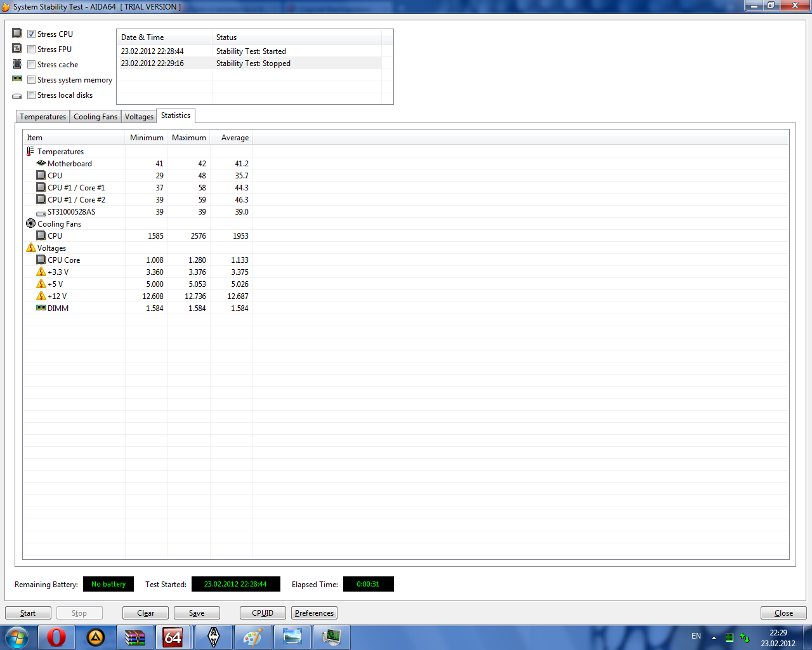Click the Test Started timestamp display
This screenshot has height=650, width=812.
[x=235, y=584]
